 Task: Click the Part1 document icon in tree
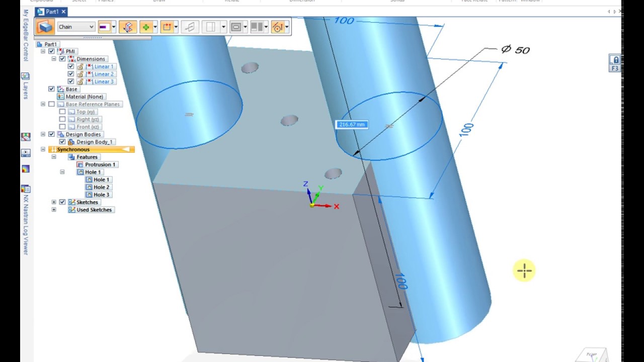40,44
